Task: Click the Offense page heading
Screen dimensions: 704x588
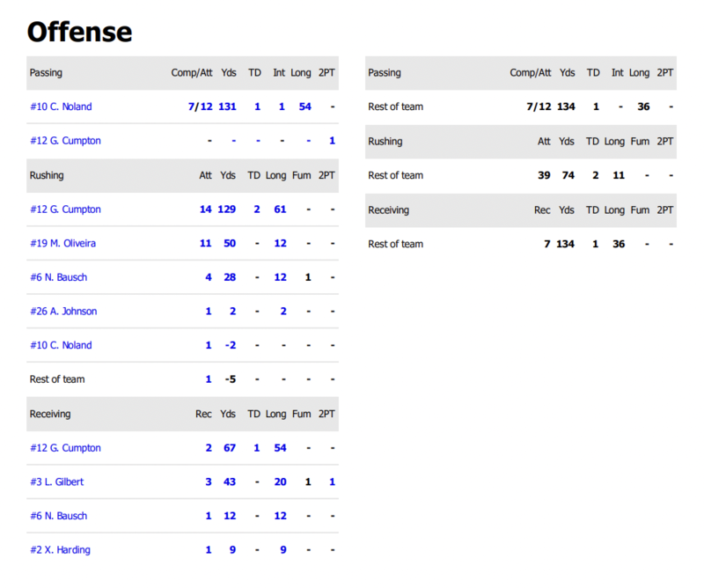Action: (x=79, y=32)
